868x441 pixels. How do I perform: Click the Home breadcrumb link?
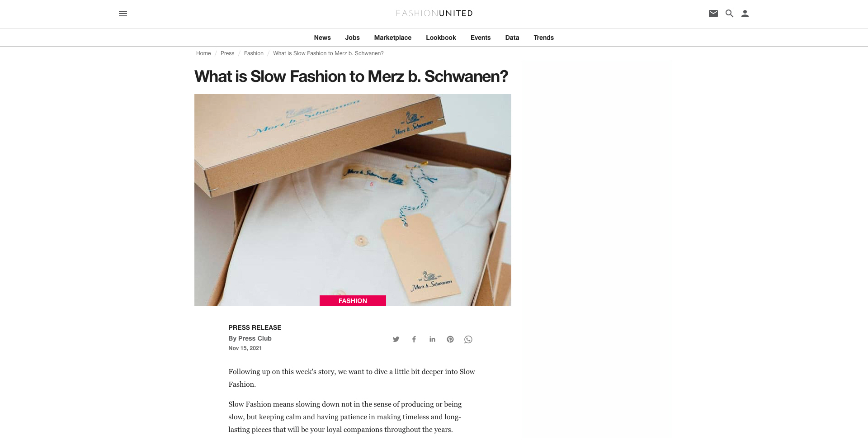(203, 53)
